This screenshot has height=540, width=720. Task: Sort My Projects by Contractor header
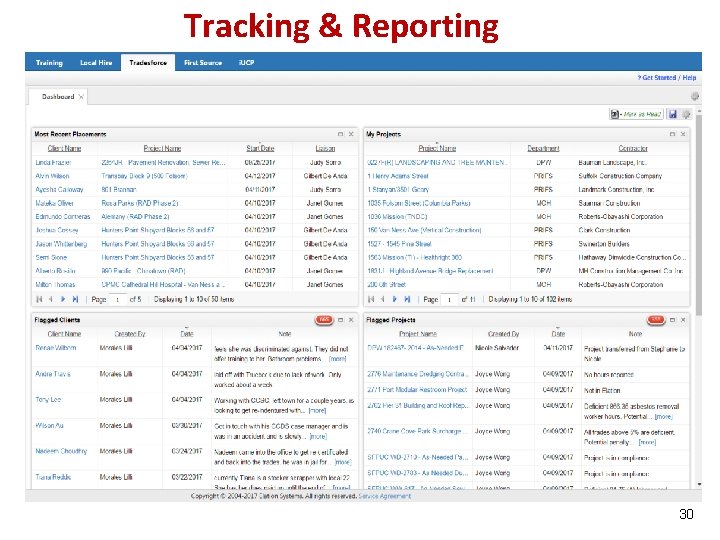pyautogui.click(x=633, y=148)
